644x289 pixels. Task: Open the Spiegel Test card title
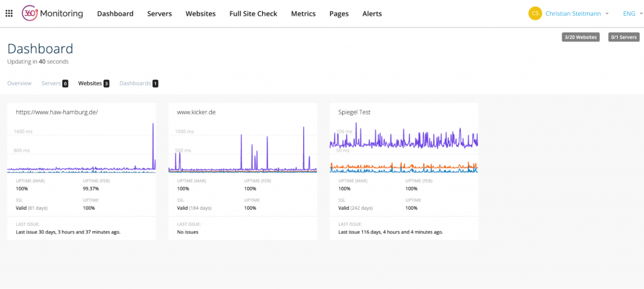tap(355, 112)
